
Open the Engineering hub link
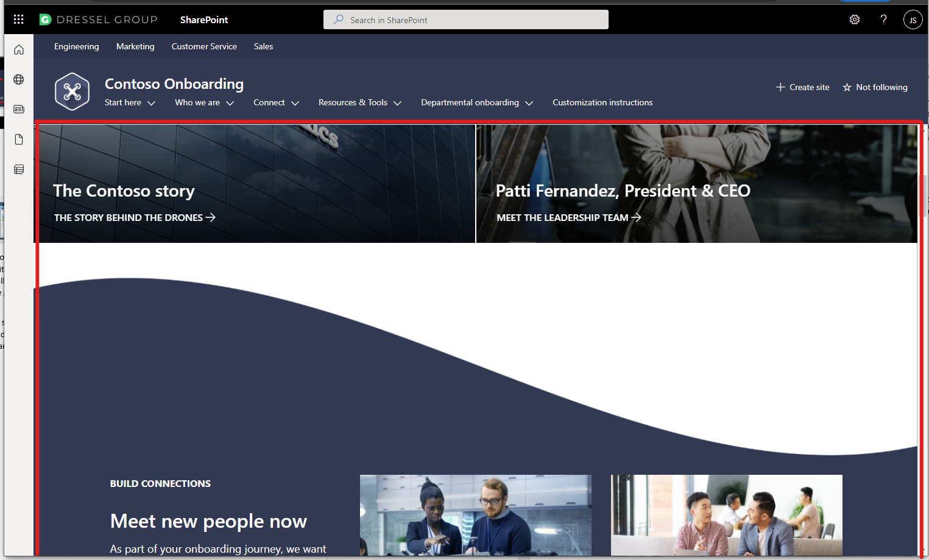pos(77,46)
